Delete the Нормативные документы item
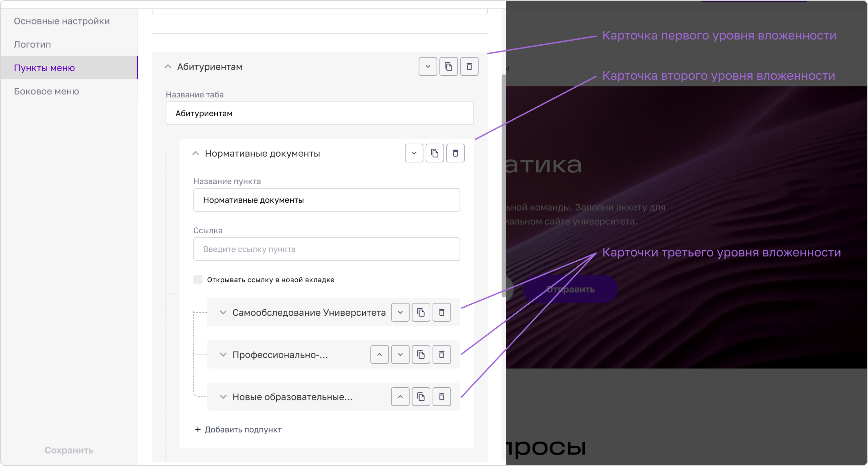This screenshot has width=868, height=466. click(455, 153)
